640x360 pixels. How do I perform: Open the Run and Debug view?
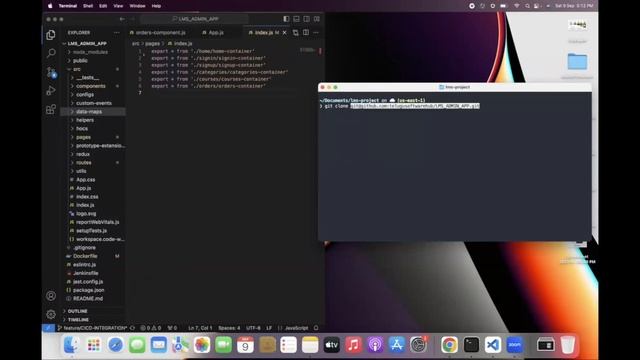[x=51, y=91]
